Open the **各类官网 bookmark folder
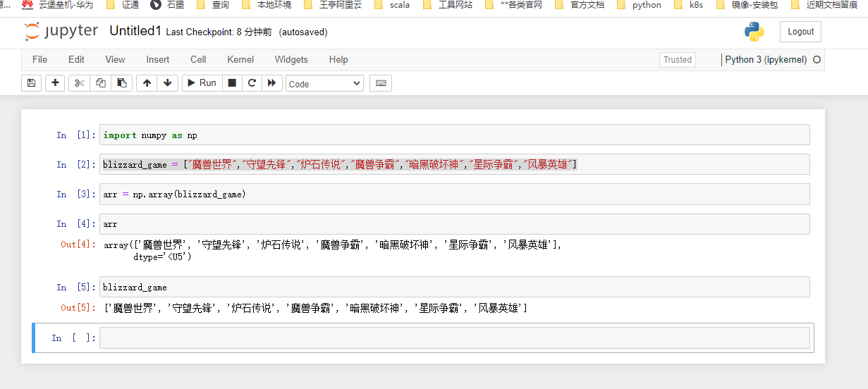The height and width of the screenshot is (389, 868). (513, 5)
